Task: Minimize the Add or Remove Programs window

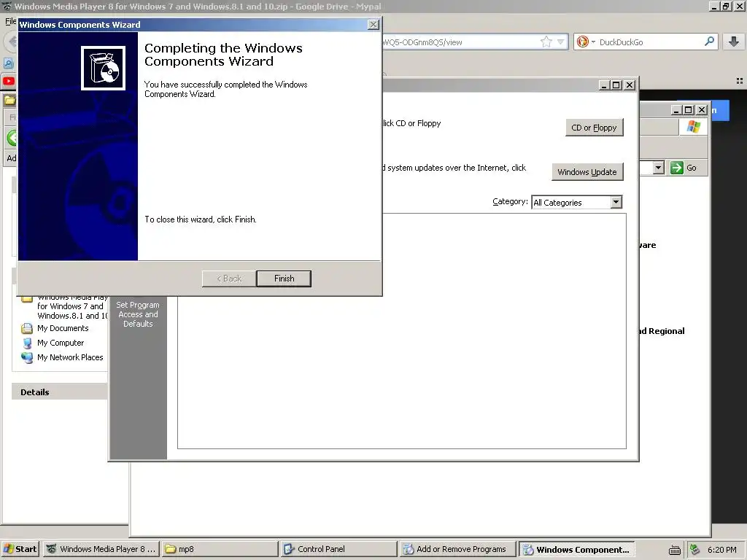Action: [x=604, y=85]
